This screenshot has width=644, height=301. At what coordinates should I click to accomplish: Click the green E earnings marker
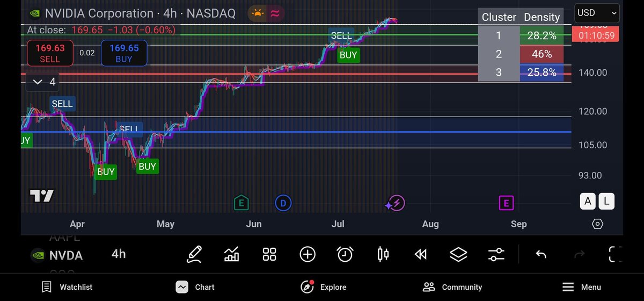click(x=241, y=203)
